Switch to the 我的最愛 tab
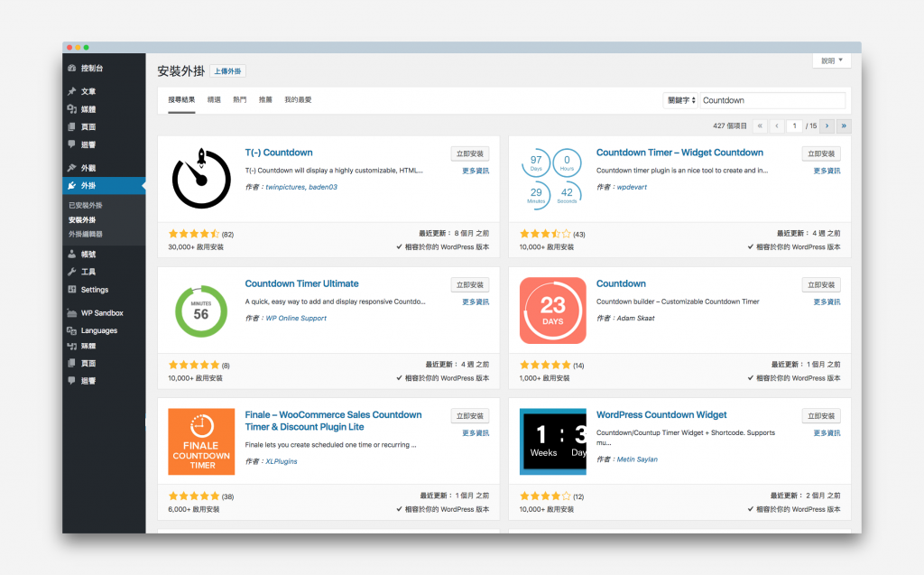 click(x=298, y=99)
